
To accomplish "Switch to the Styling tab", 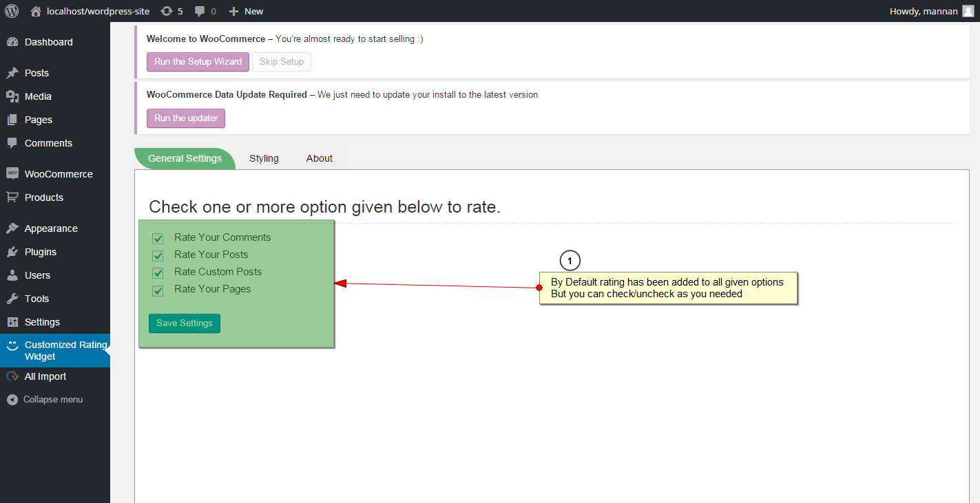I will coord(264,158).
